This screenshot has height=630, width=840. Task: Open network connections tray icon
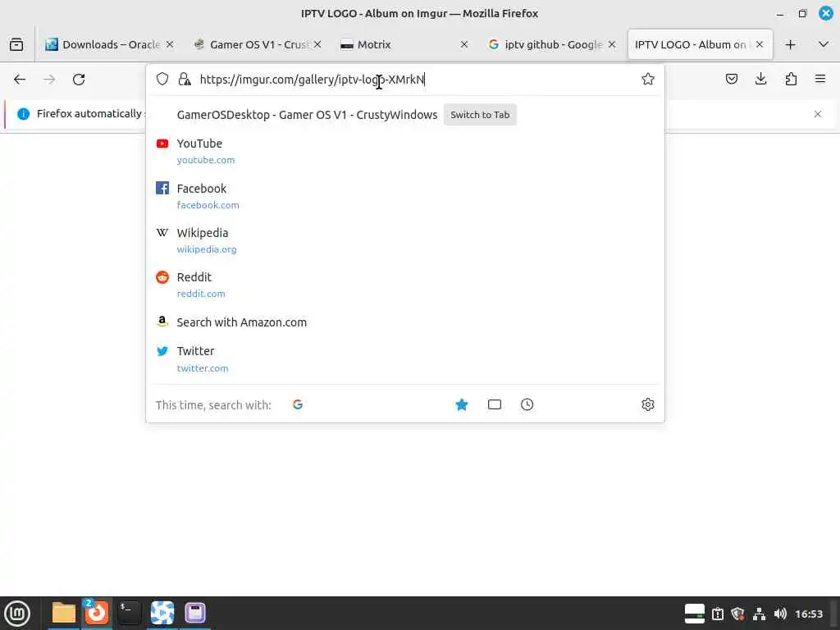click(759, 614)
